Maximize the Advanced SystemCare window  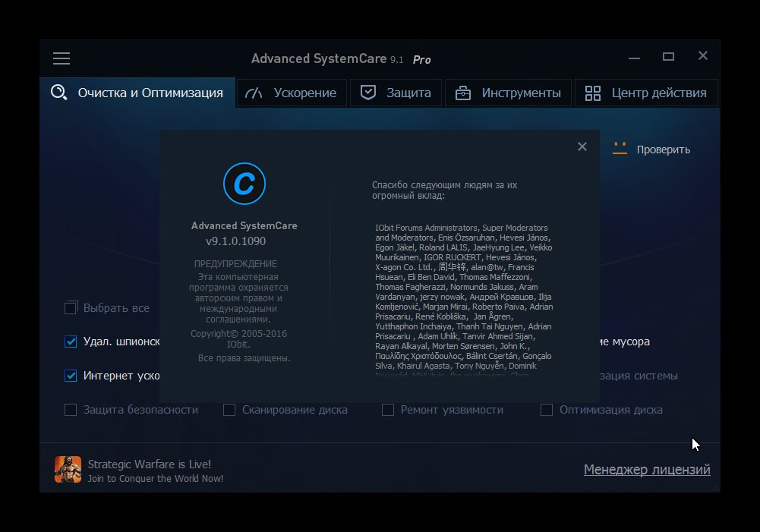[668, 57]
